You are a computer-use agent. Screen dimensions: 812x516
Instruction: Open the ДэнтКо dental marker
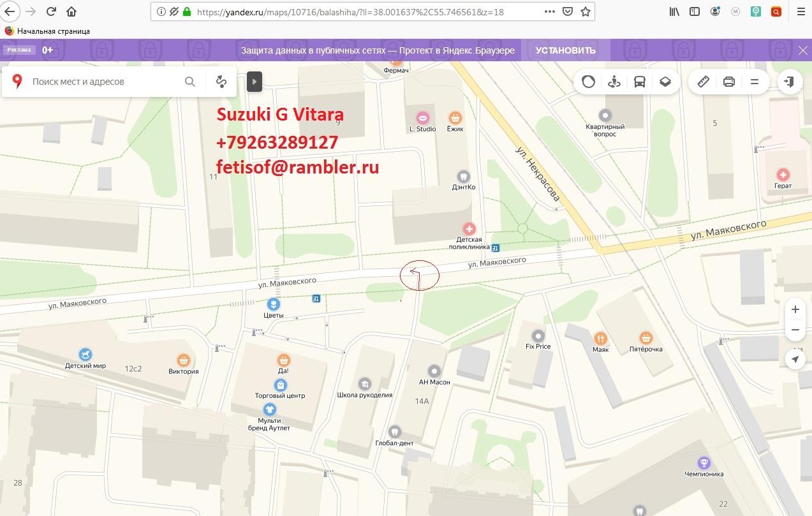point(464,176)
